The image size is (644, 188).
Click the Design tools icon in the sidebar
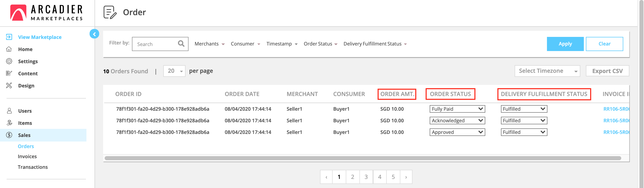[9, 86]
